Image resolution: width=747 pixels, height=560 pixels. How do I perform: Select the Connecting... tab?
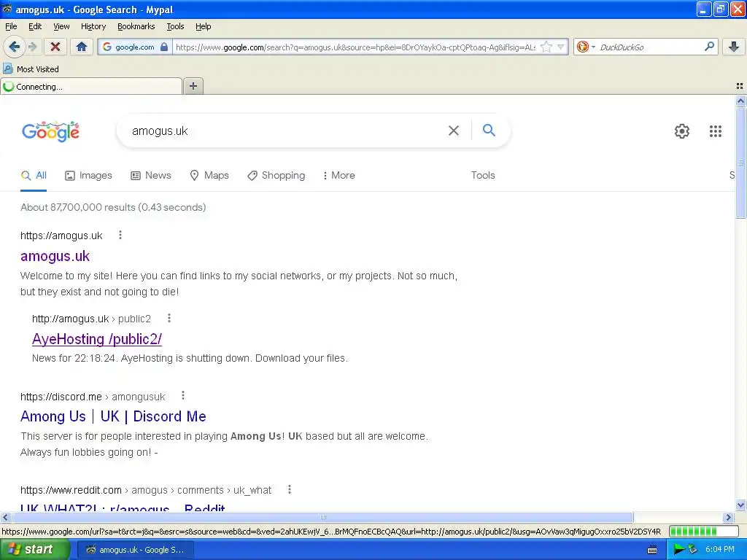click(91, 87)
